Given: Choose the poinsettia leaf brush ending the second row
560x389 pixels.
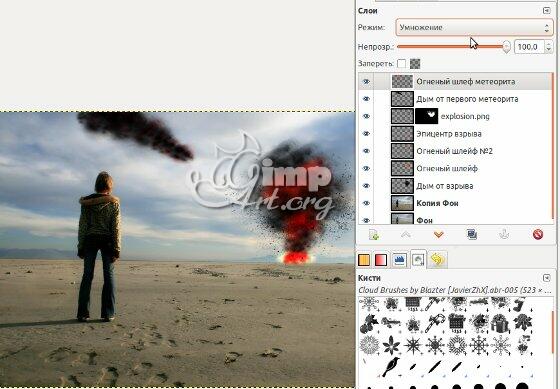Looking at the screenshot, I should (x=522, y=323).
